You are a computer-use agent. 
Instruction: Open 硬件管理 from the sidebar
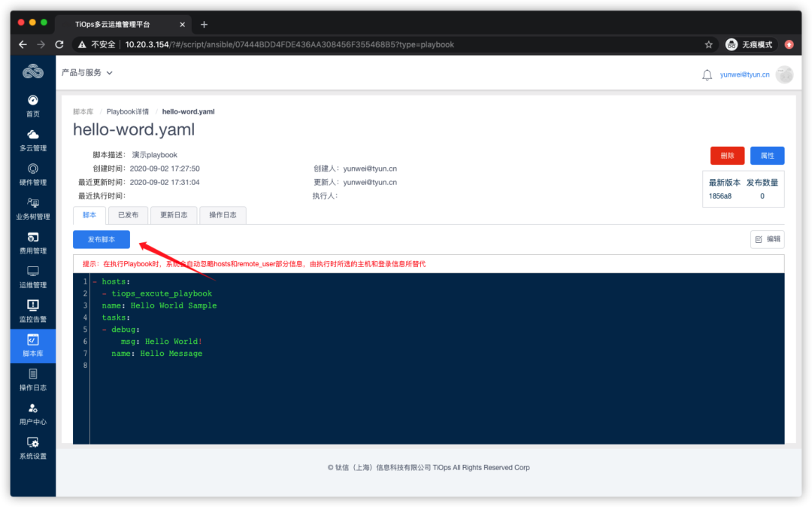point(32,174)
